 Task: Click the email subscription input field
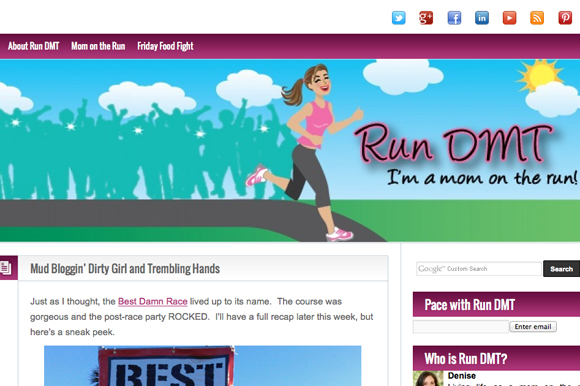(461, 326)
